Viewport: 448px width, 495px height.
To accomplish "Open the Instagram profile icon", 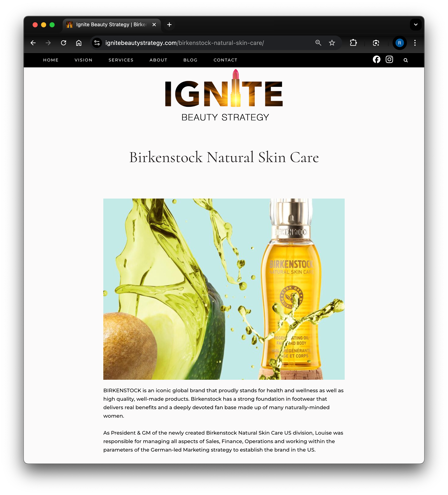I will [x=389, y=59].
